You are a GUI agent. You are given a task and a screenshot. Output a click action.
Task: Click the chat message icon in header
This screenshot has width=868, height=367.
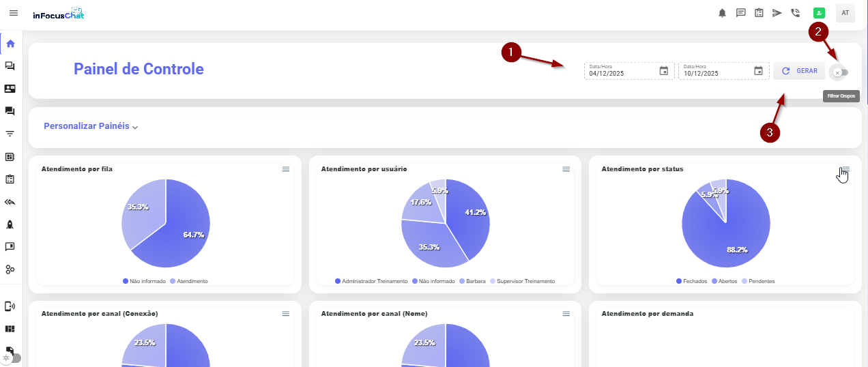coord(740,13)
